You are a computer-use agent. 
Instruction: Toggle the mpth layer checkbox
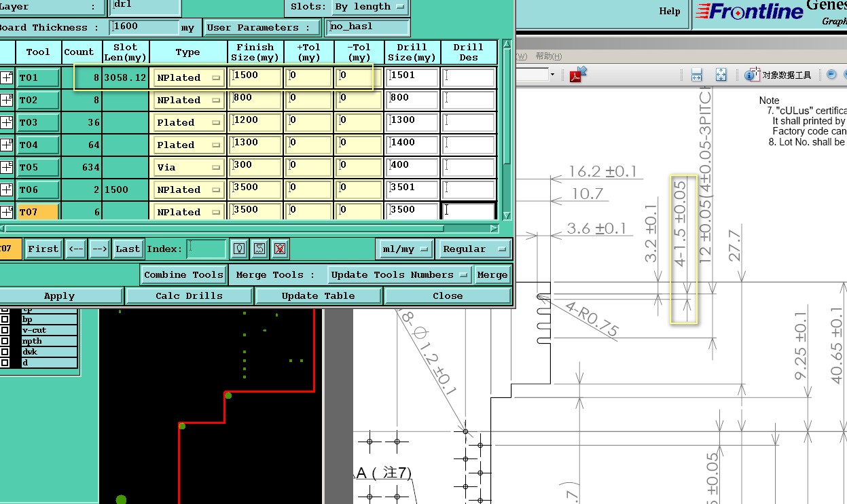pyautogui.click(x=5, y=341)
